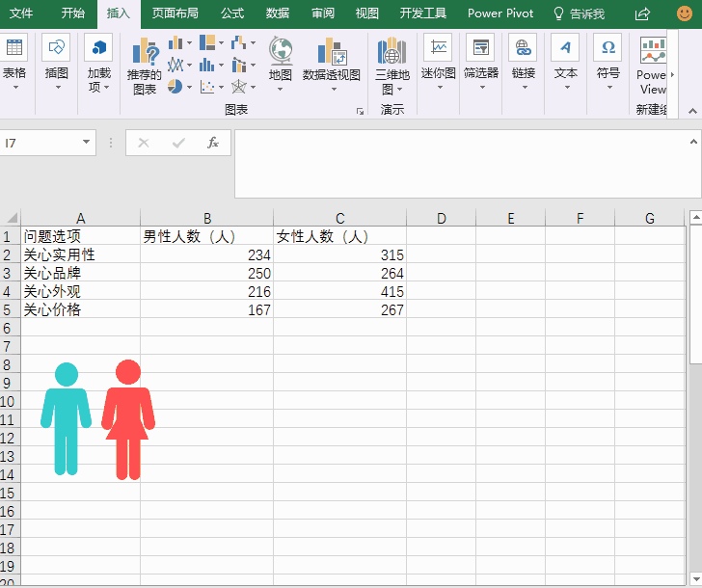The width and height of the screenshot is (702, 588).
Task: Expand the scatter chart dropdown arrow
Action: [221, 87]
